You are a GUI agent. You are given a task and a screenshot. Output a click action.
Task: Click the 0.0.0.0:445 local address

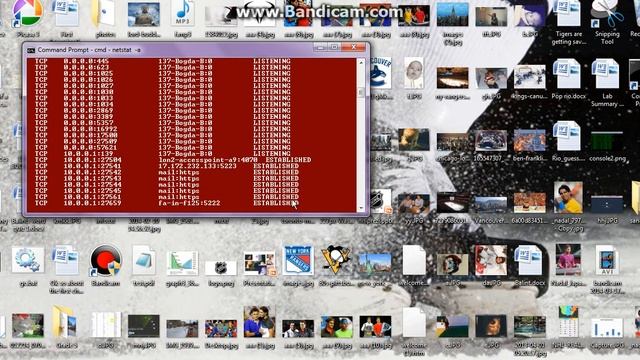pos(86,62)
